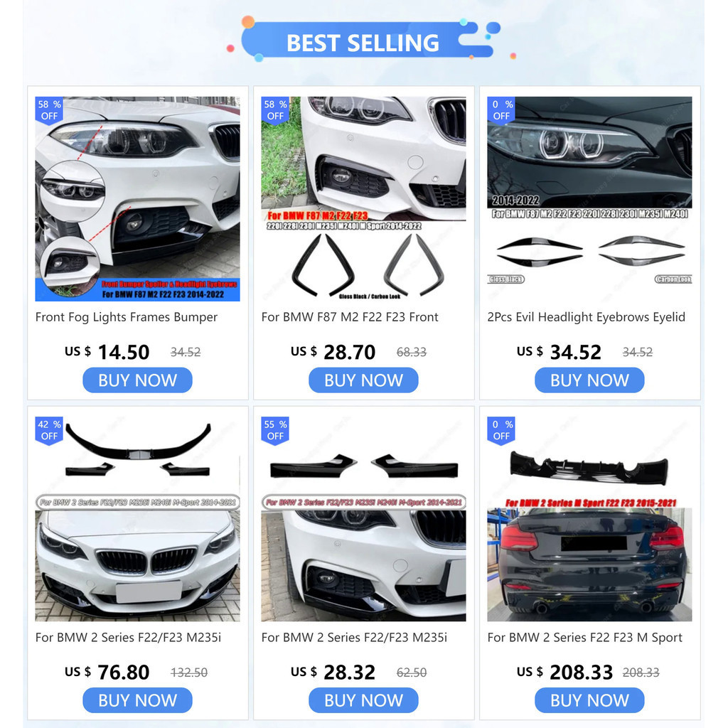The height and width of the screenshot is (728, 728).
Task: Open the Evil Headlight Eyebrows product image
Action: coord(589,199)
